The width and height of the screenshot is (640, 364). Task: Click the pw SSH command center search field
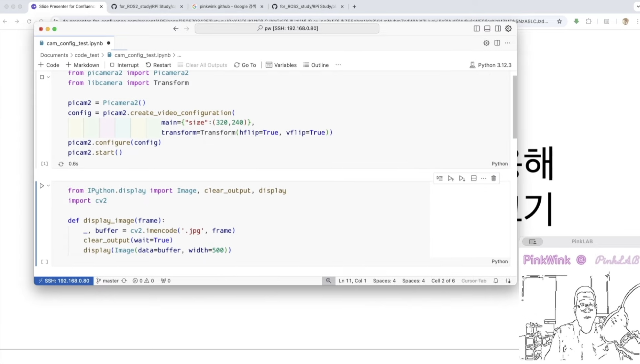click(x=287, y=28)
